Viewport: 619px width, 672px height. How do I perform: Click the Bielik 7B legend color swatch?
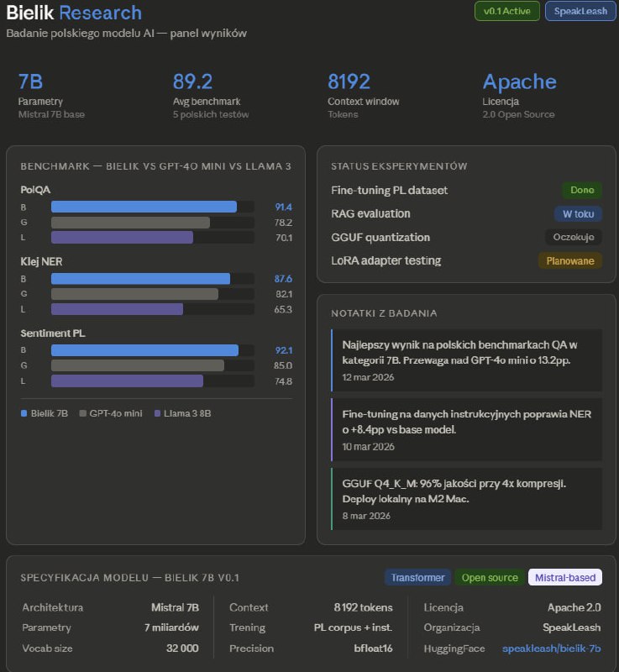24,413
